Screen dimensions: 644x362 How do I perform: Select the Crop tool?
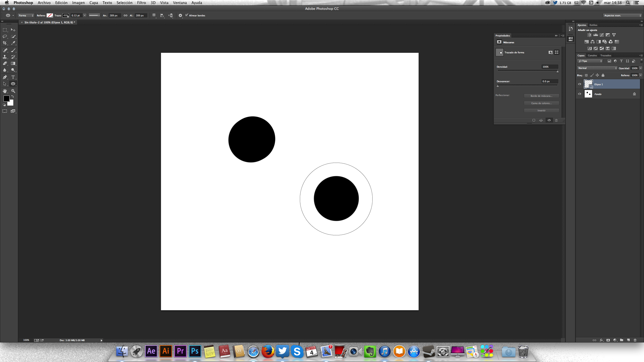(x=5, y=43)
